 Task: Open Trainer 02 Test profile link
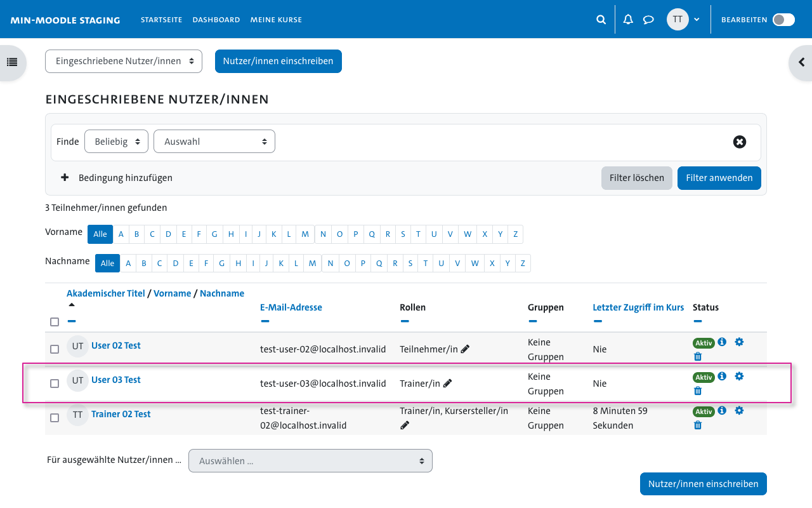tap(121, 414)
